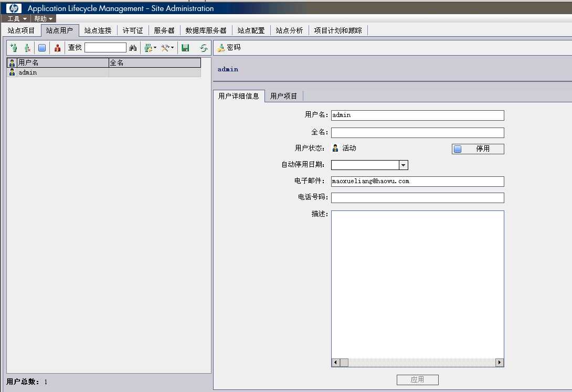Click inside the 描述 text area
This screenshot has width=572, height=392.
click(x=417, y=284)
